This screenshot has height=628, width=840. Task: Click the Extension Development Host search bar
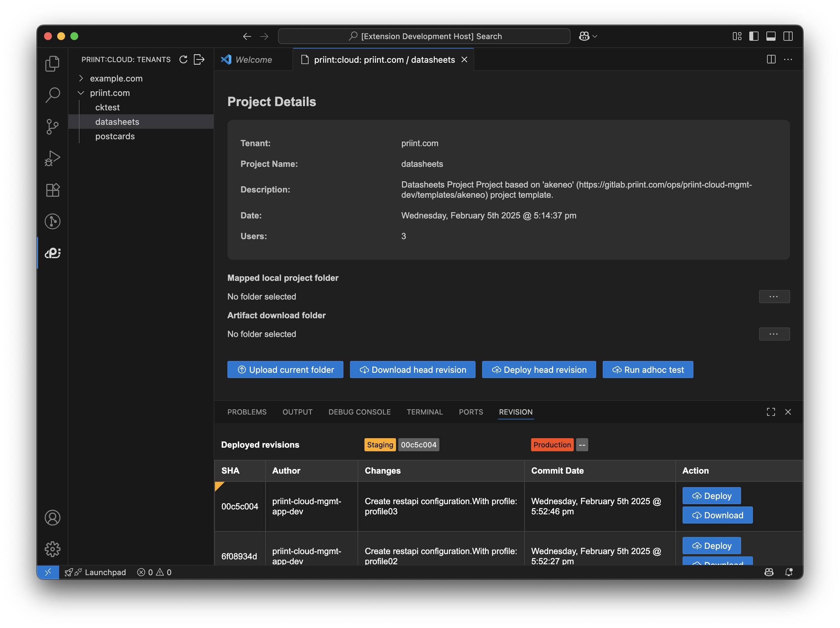coord(424,36)
